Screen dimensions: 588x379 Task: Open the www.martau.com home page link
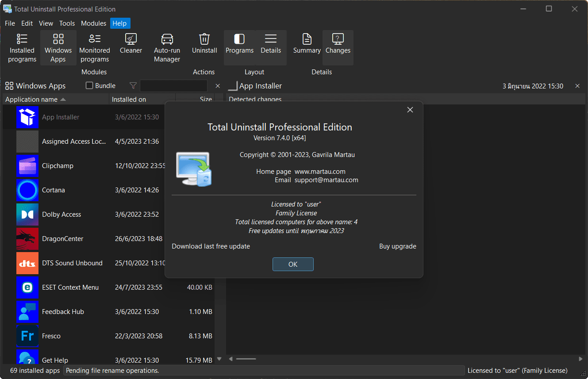pos(320,172)
